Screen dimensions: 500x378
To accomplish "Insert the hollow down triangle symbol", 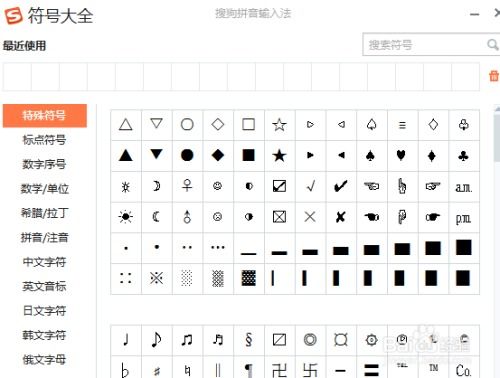I will (156, 125).
